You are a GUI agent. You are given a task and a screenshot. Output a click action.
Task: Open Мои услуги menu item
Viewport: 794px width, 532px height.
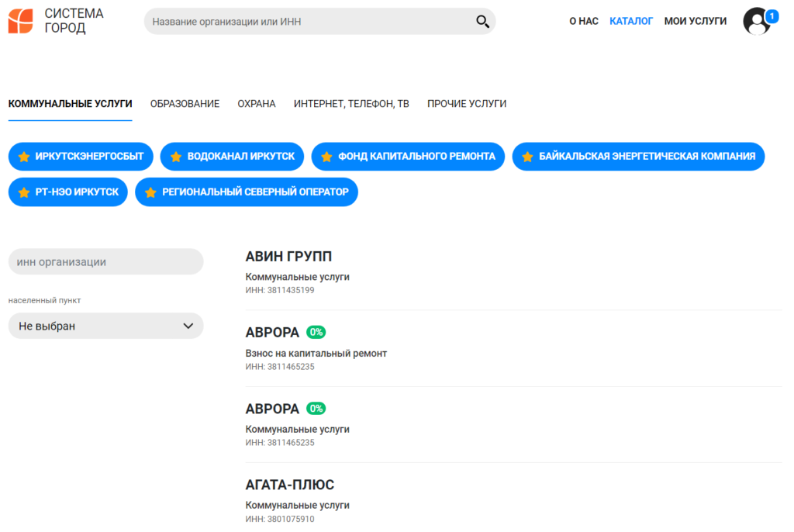696,21
